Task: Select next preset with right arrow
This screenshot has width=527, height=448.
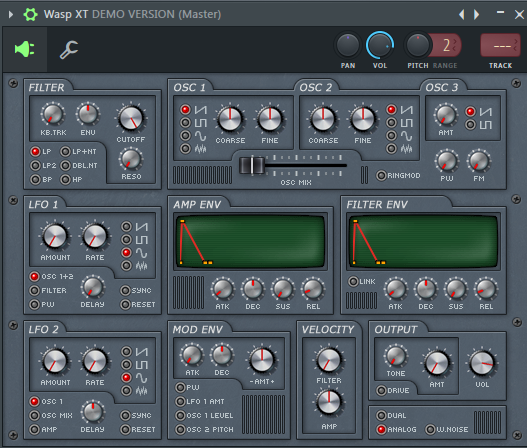Action: [x=476, y=14]
